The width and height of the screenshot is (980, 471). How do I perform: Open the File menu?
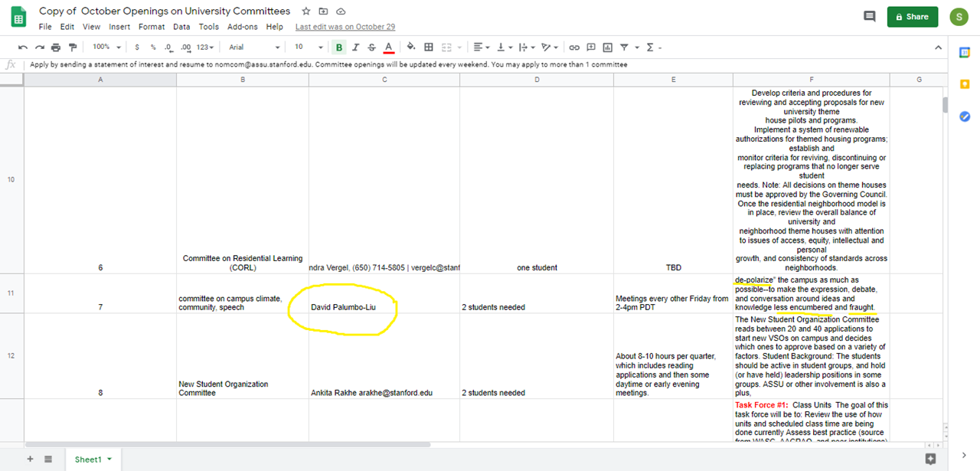[45, 27]
